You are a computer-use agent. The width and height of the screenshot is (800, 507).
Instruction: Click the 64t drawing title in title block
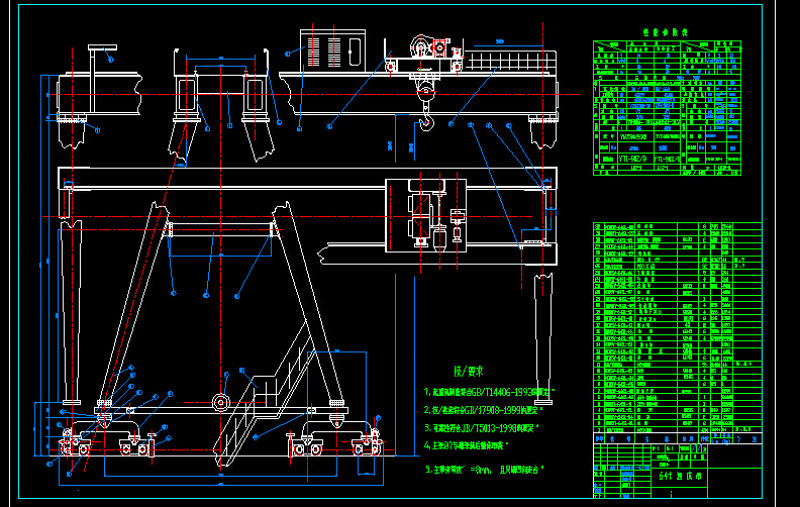pos(680,476)
